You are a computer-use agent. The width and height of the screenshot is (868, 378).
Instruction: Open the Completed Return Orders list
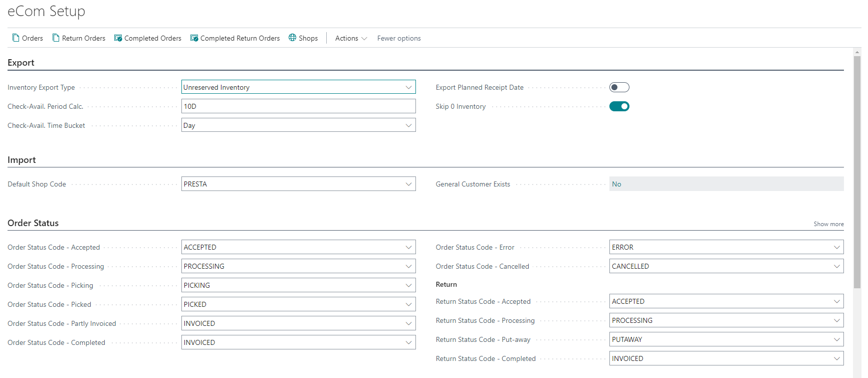point(235,38)
